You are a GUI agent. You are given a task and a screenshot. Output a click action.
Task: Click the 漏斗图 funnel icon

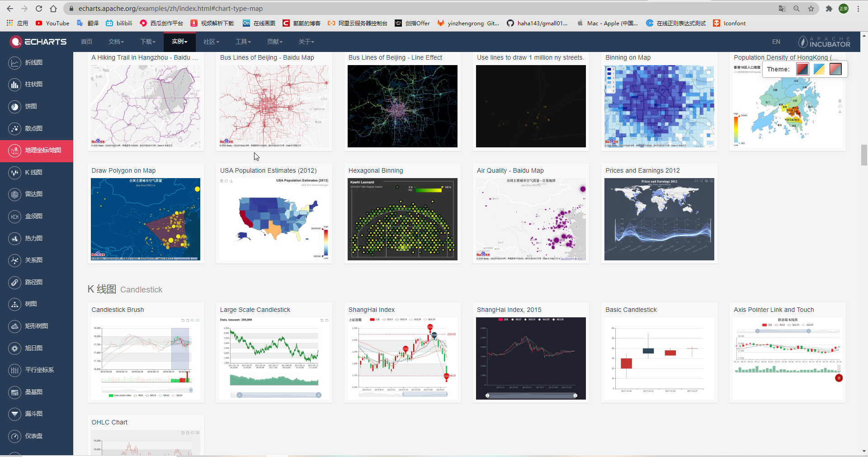point(15,414)
